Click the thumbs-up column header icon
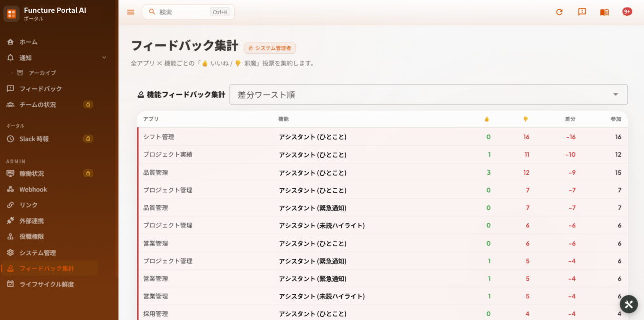The height and width of the screenshot is (320, 644). (487, 119)
